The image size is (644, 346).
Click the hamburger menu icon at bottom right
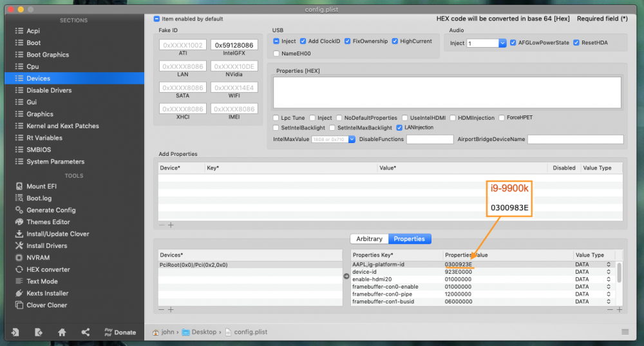tap(625, 332)
